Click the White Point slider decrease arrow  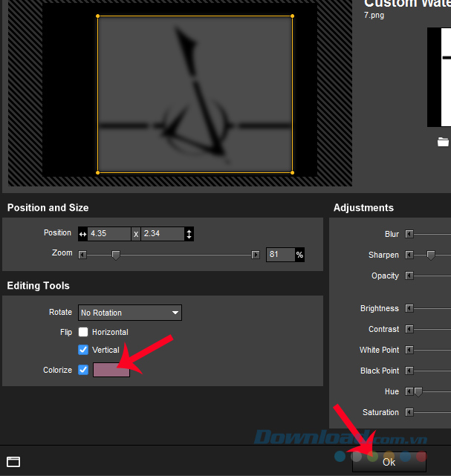click(x=409, y=350)
